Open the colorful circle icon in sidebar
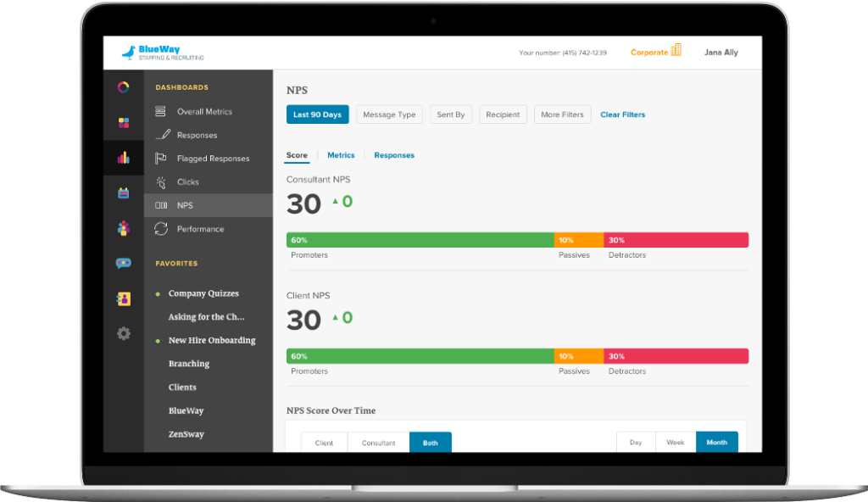 pos(124,87)
